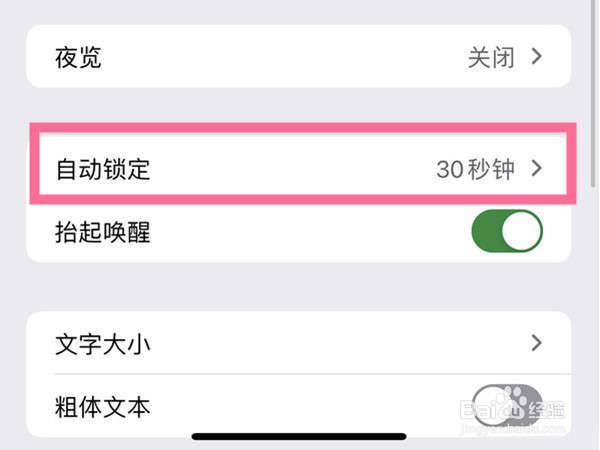Tap the 关闭 value beside 夜览
The width and height of the screenshot is (600, 450).
[491, 57]
